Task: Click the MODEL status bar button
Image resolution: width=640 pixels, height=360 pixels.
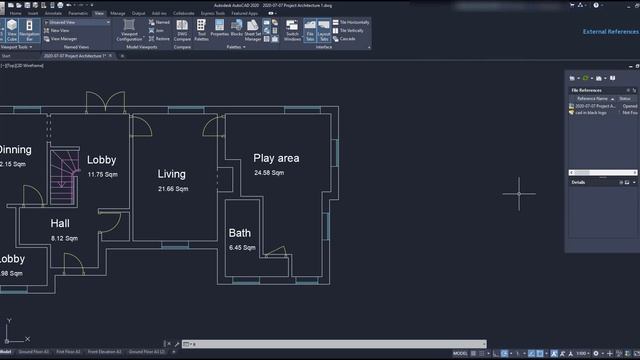Action: click(x=460, y=353)
